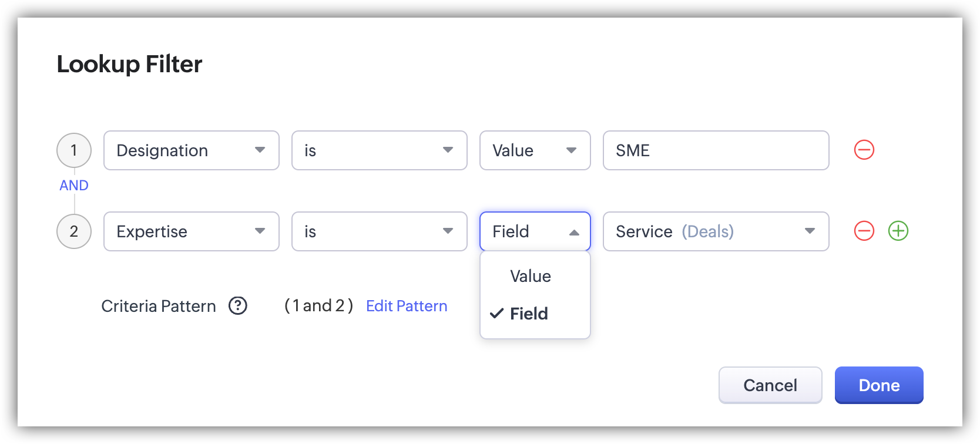Click the row number 1 circle

pyautogui.click(x=74, y=150)
